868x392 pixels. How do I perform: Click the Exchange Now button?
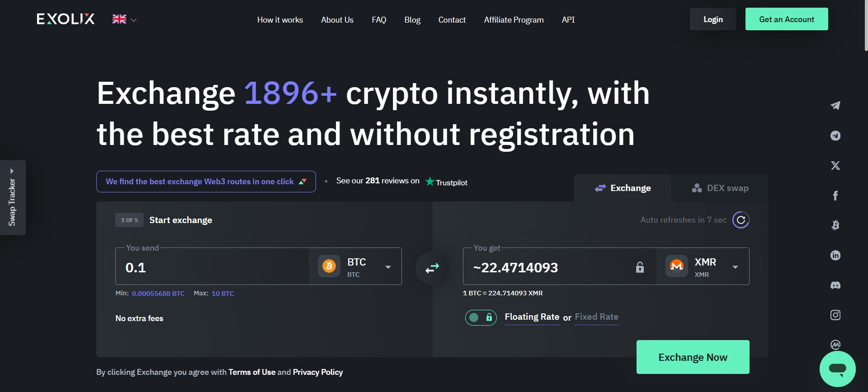693,357
